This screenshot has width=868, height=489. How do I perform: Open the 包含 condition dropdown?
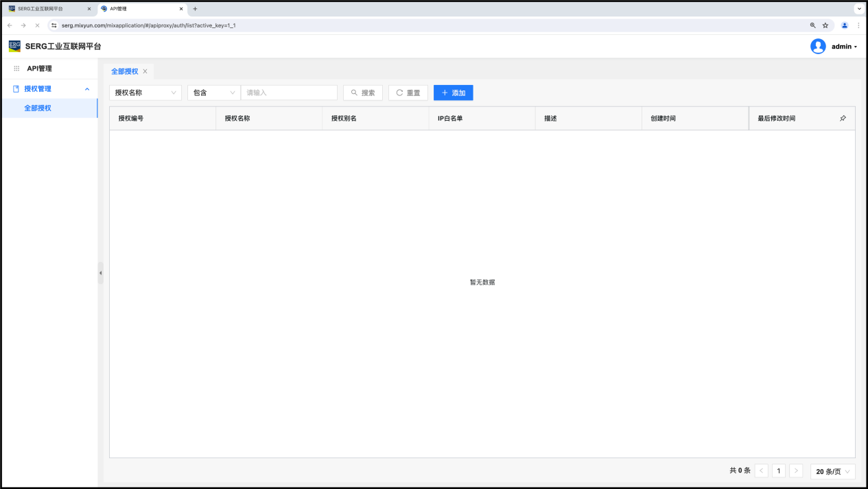tap(213, 93)
